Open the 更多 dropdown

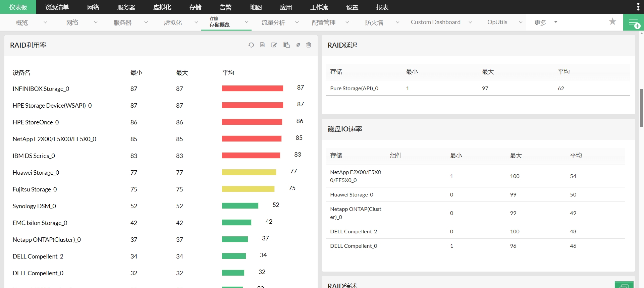pyautogui.click(x=545, y=22)
